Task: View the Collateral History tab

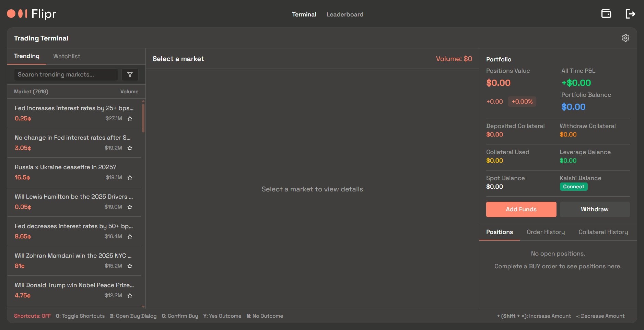Action: (x=604, y=232)
